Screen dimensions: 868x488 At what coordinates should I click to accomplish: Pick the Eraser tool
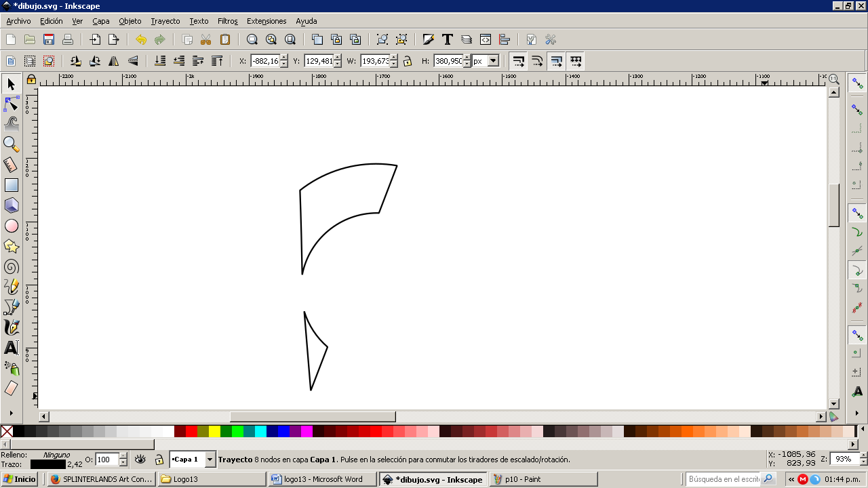pos(12,388)
